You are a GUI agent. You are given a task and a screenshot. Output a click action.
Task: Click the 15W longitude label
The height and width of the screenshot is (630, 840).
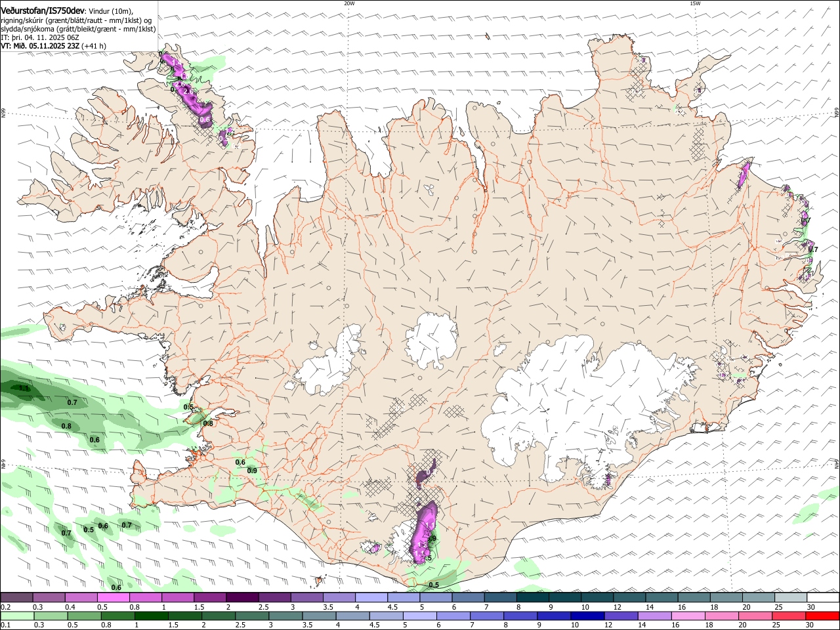pos(695,3)
